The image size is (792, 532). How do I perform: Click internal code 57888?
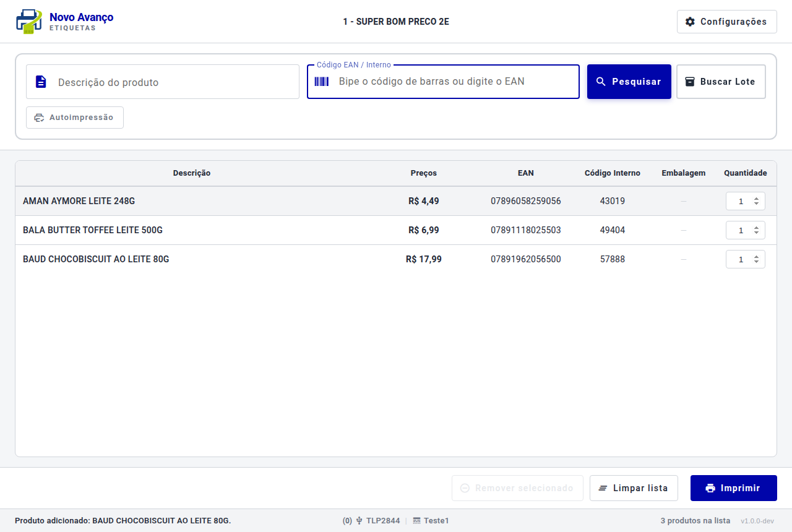coord(613,259)
